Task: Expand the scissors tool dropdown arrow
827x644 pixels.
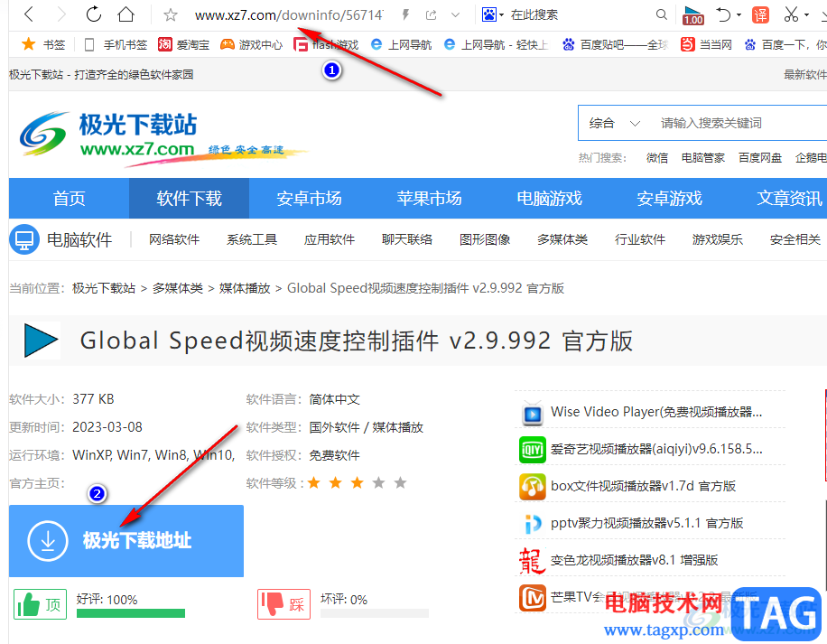Action: 806,14
